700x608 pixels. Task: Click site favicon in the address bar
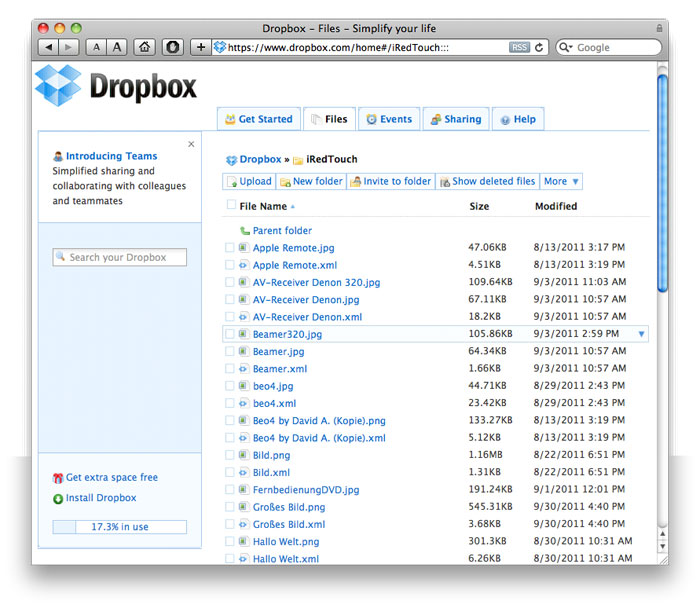pos(219,47)
